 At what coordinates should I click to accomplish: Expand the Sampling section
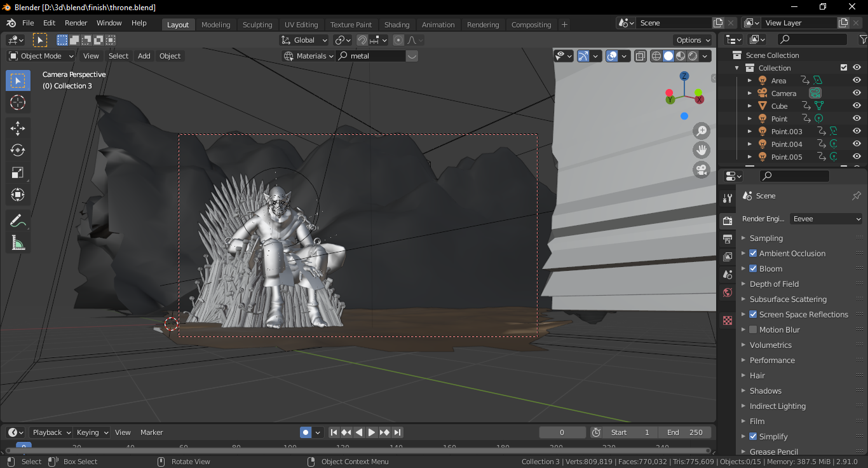[765, 238]
